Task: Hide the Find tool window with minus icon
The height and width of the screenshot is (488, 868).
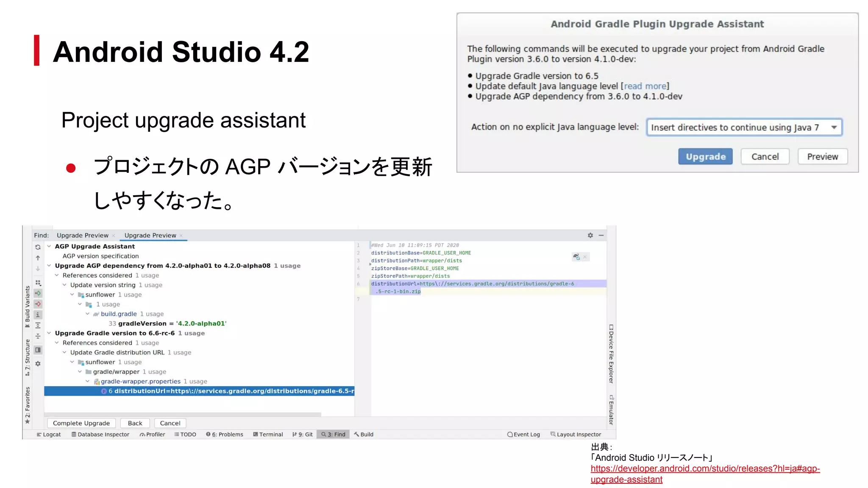Action: 601,235
